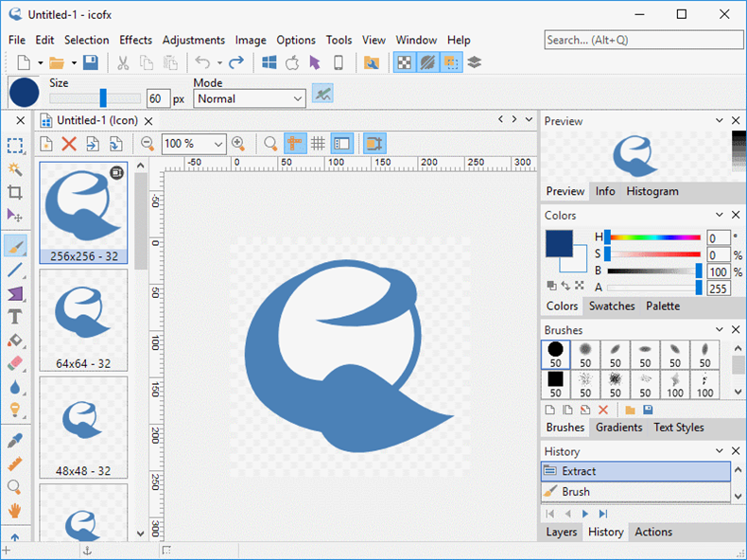Select the crop tool
Image resolution: width=747 pixels, height=560 pixels.
tap(15, 193)
